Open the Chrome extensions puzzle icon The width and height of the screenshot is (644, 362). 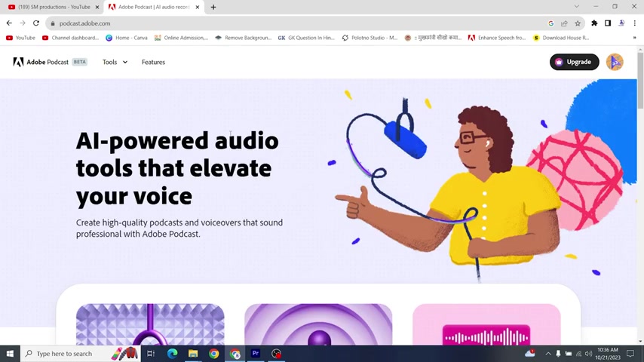(594, 23)
